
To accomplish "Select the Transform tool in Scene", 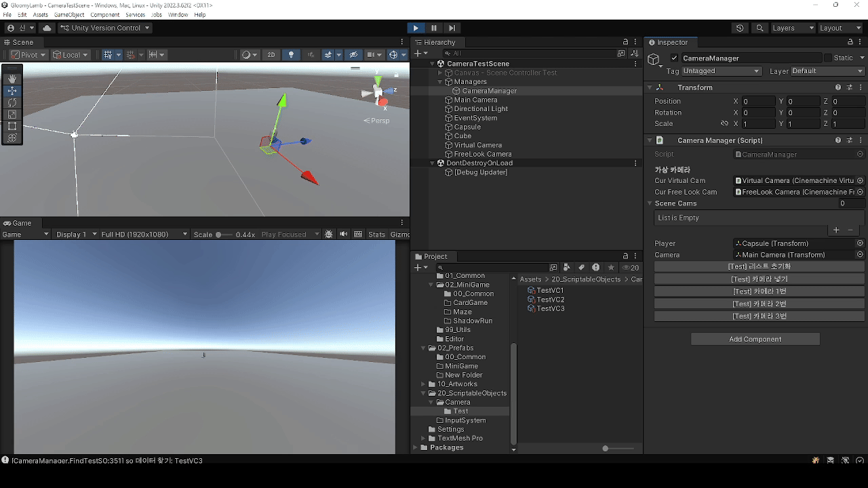I will (x=12, y=138).
